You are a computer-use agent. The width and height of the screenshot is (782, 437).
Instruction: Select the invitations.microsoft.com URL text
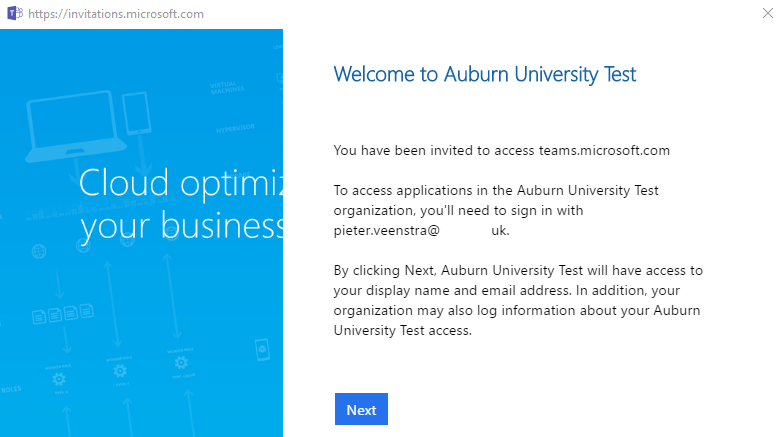pyautogui.click(x=116, y=14)
